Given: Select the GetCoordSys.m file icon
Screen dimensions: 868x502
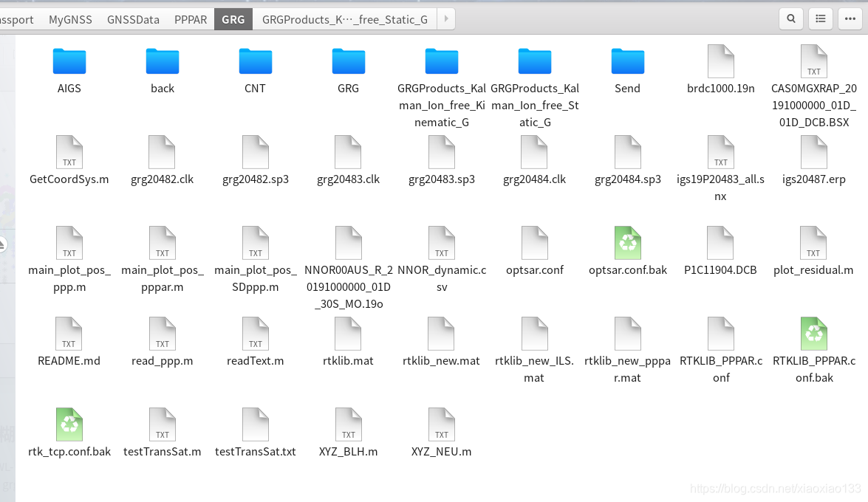Looking at the screenshot, I should pos(69,152).
